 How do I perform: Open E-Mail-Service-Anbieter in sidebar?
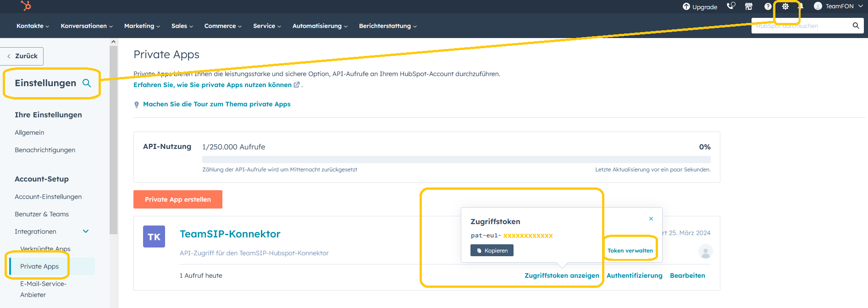43,289
